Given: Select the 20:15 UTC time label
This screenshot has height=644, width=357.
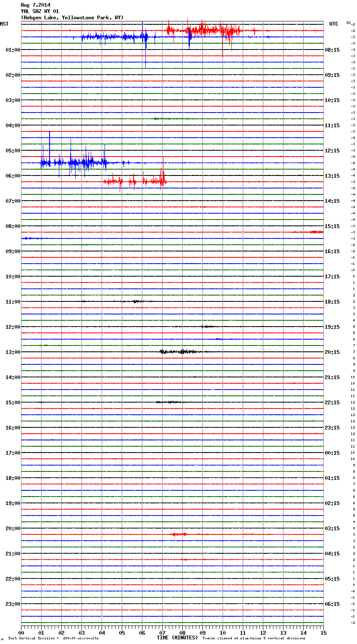Looking at the screenshot, I should click(x=332, y=352).
